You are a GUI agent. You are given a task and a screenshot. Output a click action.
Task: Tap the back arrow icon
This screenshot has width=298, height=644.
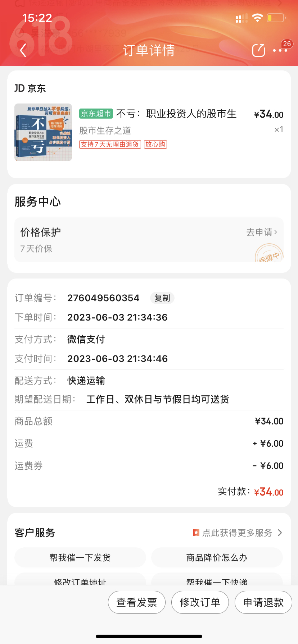pos(23,50)
